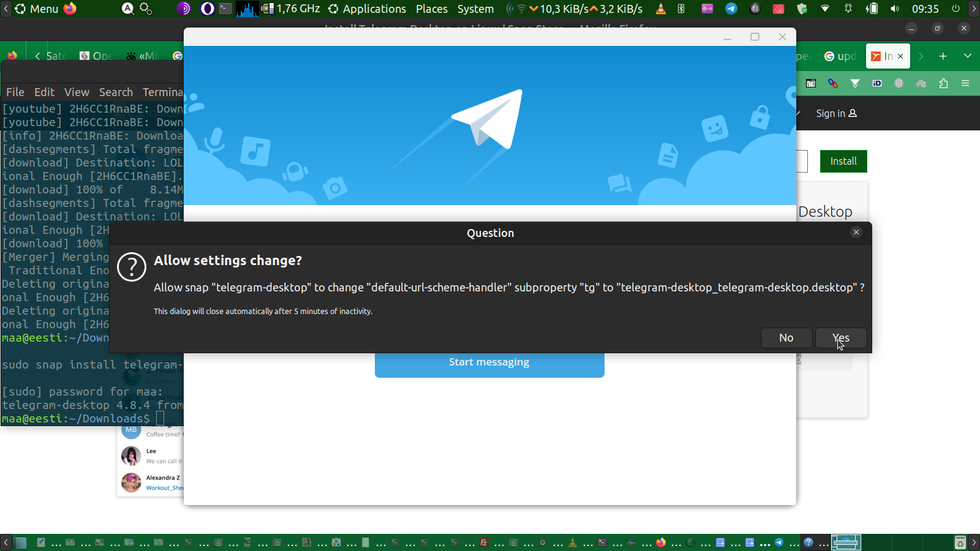980x551 pixels.
Task: Click the volume speaker tray icon
Action: pos(895,9)
